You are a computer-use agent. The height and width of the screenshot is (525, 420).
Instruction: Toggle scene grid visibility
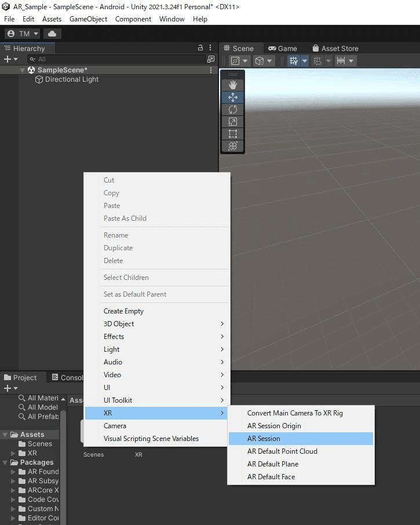coord(294,61)
